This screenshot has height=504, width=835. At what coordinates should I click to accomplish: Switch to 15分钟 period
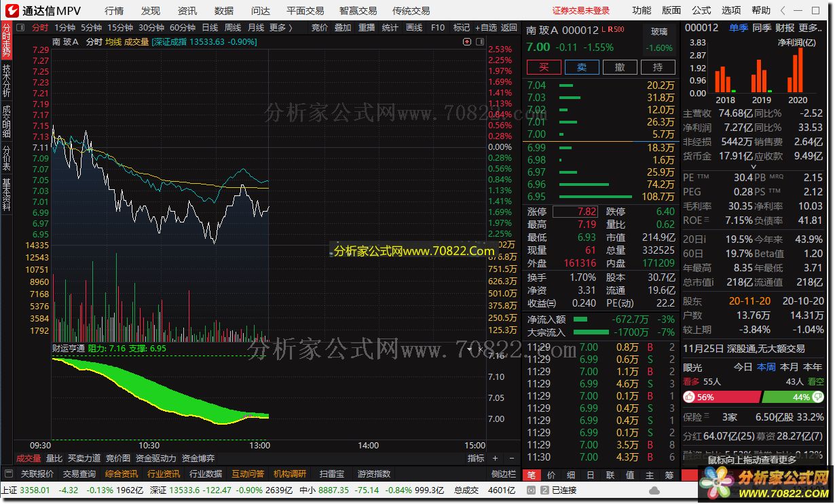tap(120, 28)
